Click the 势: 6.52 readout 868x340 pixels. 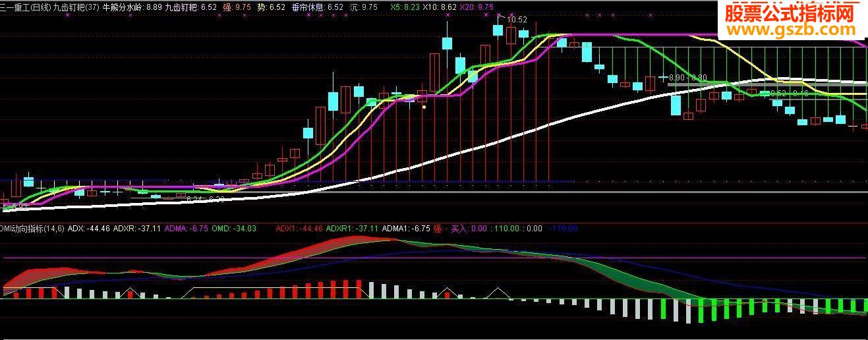tap(271, 6)
